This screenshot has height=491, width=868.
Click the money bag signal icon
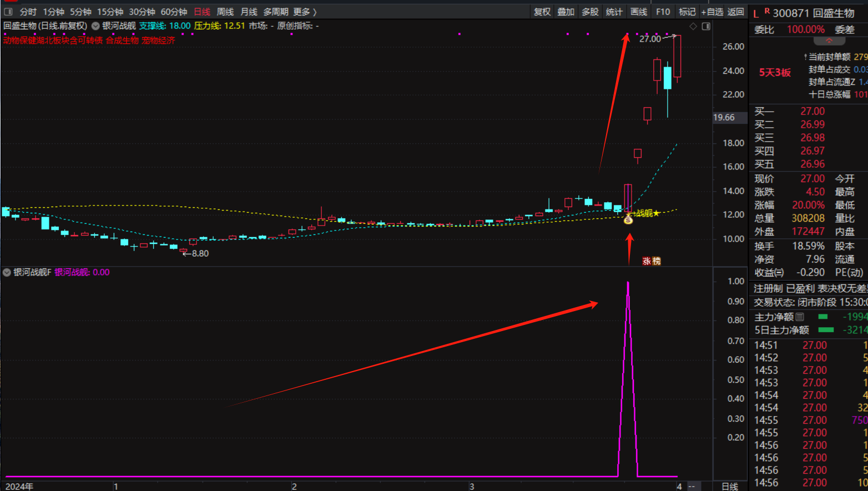tap(628, 220)
